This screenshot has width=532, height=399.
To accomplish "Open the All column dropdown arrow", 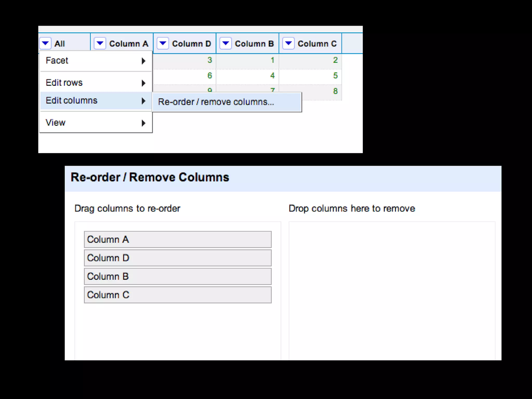I will (x=45, y=43).
